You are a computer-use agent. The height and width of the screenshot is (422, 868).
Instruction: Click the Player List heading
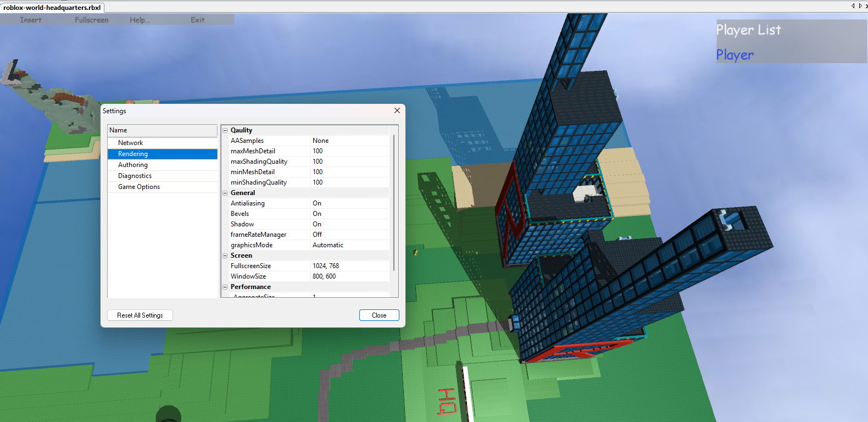(748, 30)
